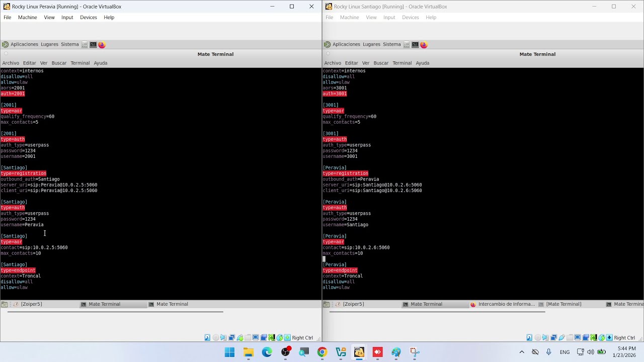Open Windows Start menu
644x362 pixels.
pyautogui.click(x=229, y=352)
